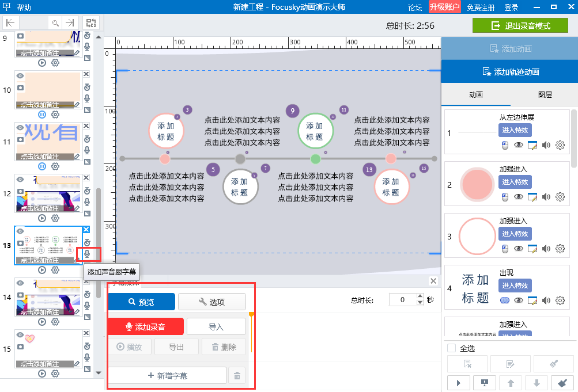Click the transition icon beside slide 11
Image resolution: width=578 pixels, height=392 pixels.
click(87, 162)
